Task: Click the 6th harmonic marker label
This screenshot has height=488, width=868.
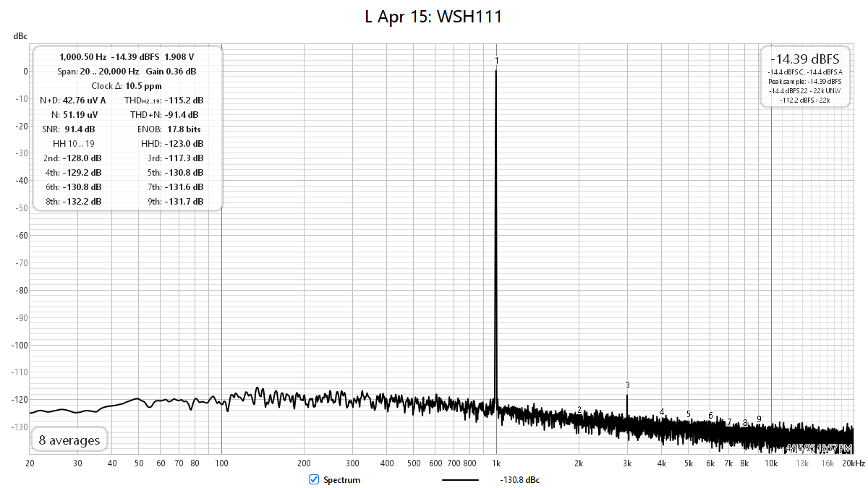Action: [x=710, y=416]
